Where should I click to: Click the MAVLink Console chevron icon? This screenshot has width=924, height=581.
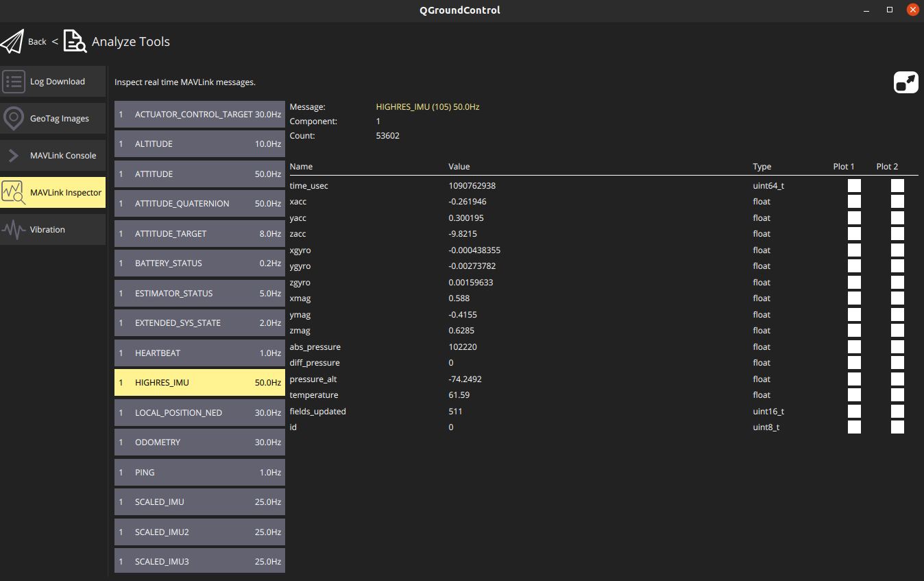[14, 156]
